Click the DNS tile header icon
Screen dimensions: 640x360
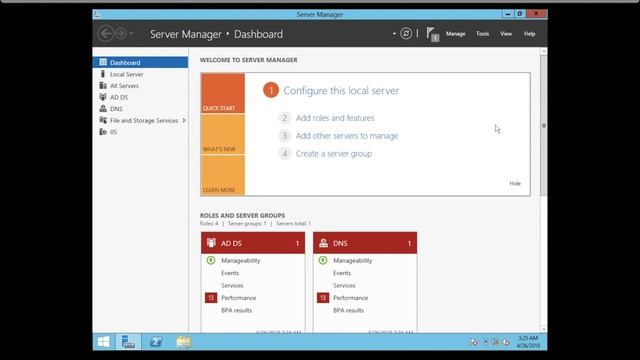323,243
